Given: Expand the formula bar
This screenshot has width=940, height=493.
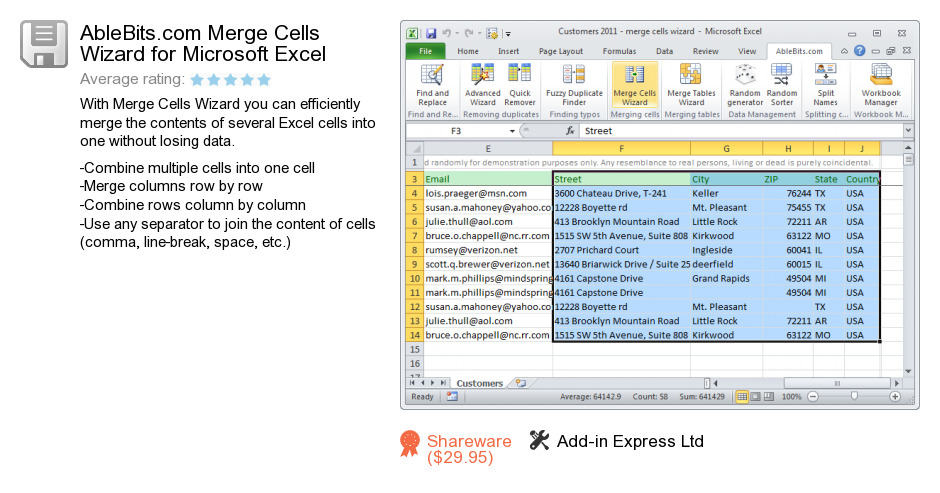Looking at the screenshot, I should (x=908, y=130).
